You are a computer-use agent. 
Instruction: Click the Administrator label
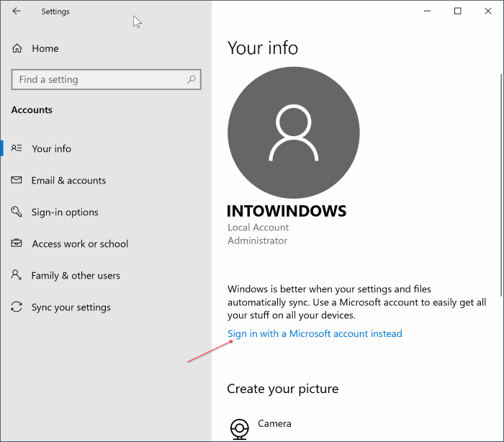click(258, 240)
